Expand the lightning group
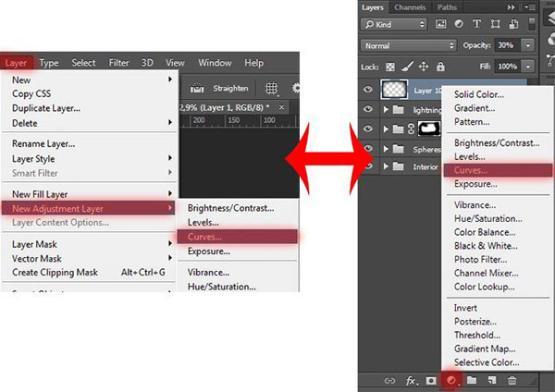This screenshot has height=392, width=555. click(386, 110)
